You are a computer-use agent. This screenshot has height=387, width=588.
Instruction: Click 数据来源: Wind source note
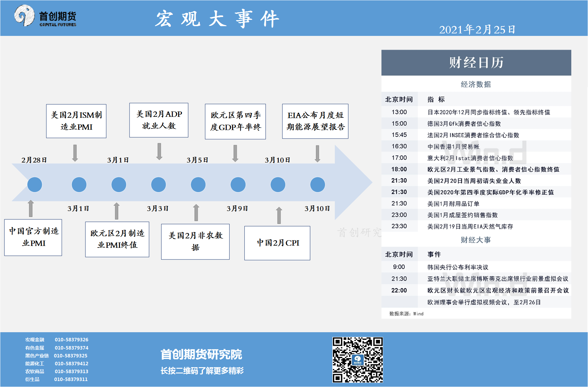click(406, 314)
